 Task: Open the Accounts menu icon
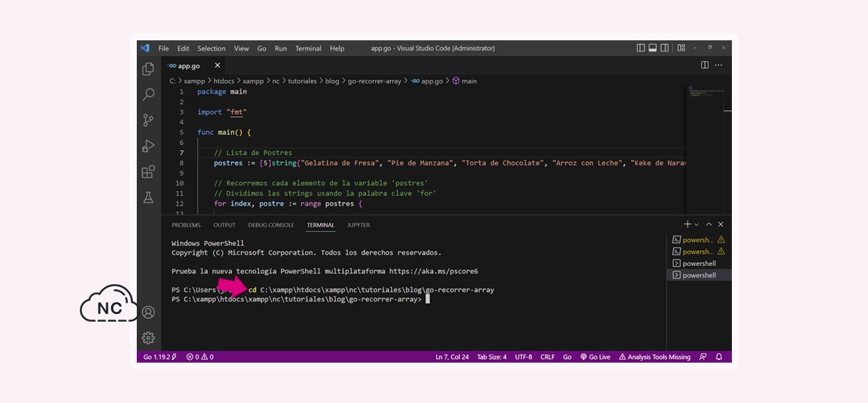pos(148,312)
